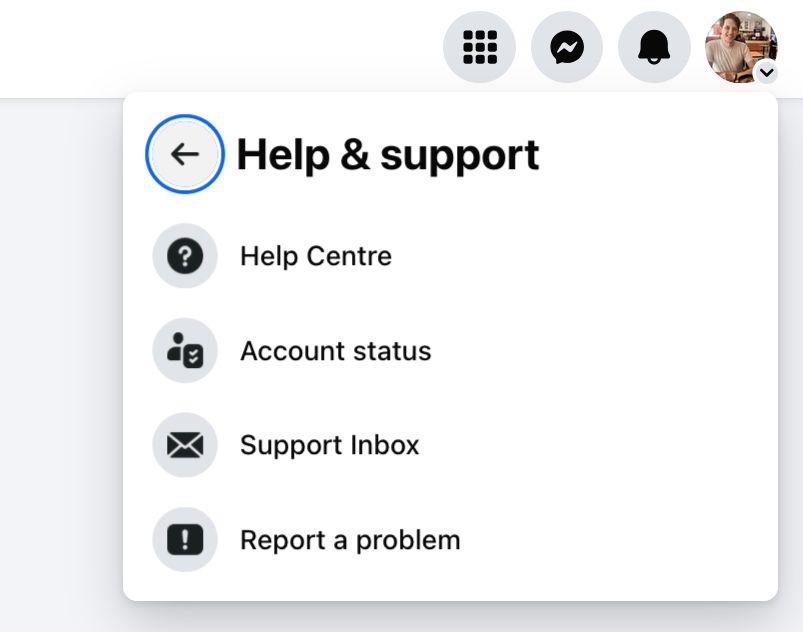Viewport: 803px width, 632px height.
Task: Open the Help Centre text entry
Action: [316, 256]
